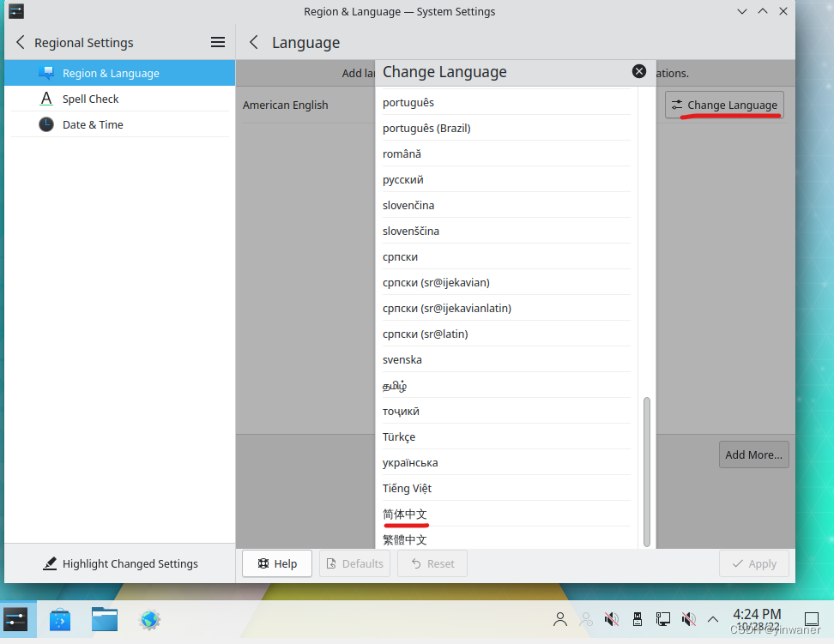Click the language list scrollbar

(647, 472)
